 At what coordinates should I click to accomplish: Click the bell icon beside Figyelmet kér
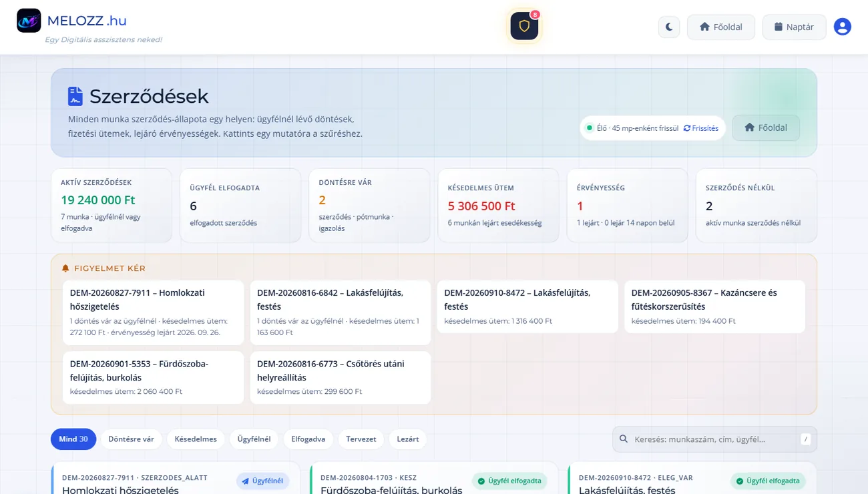(x=65, y=268)
